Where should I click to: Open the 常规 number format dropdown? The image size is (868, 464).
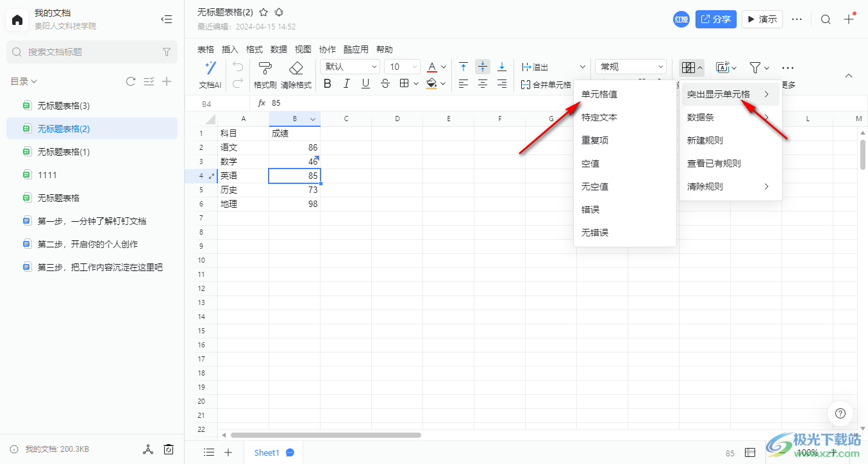coord(631,67)
